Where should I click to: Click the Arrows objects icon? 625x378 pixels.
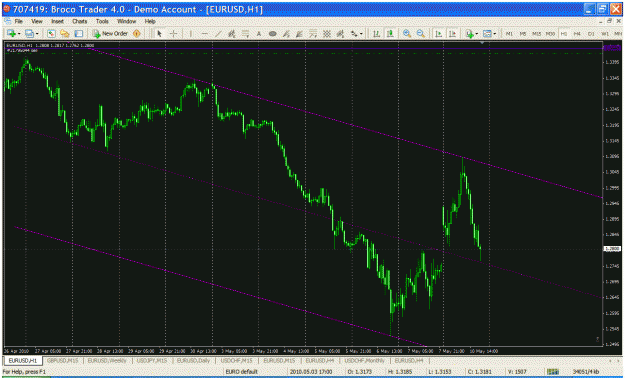point(354,33)
